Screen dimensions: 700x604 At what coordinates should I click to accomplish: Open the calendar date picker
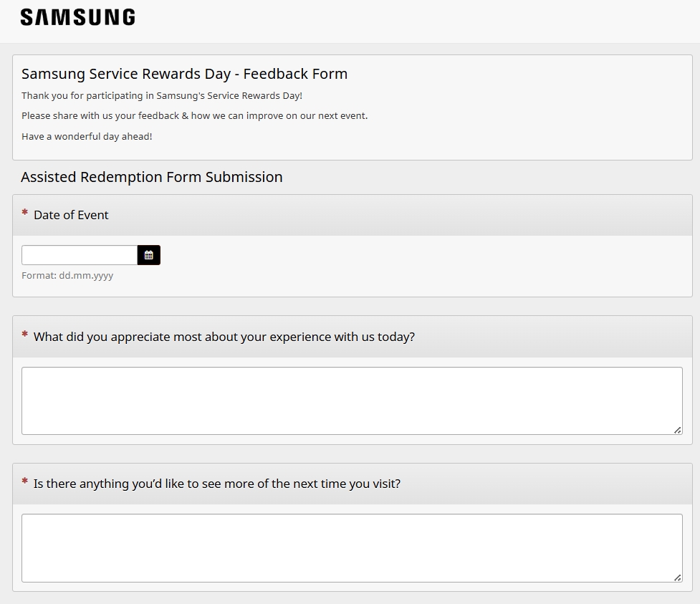[x=149, y=255]
